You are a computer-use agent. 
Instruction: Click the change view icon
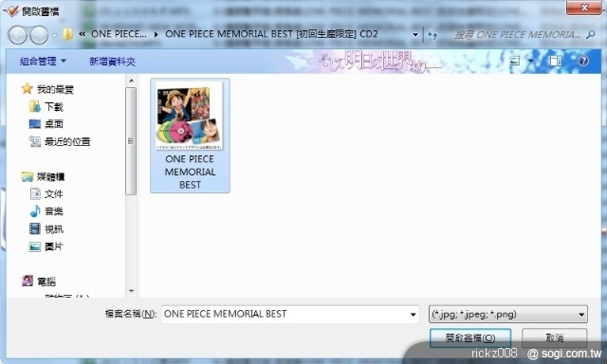click(515, 61)
